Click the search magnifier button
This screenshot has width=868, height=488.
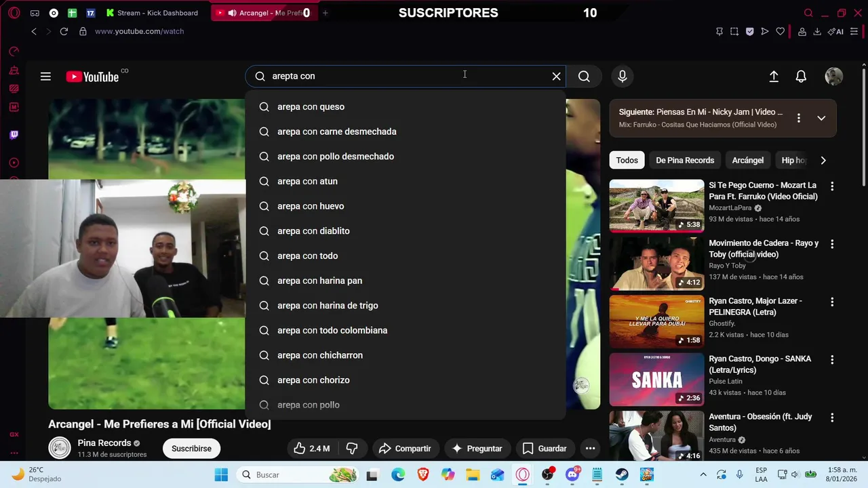point(584,77)
